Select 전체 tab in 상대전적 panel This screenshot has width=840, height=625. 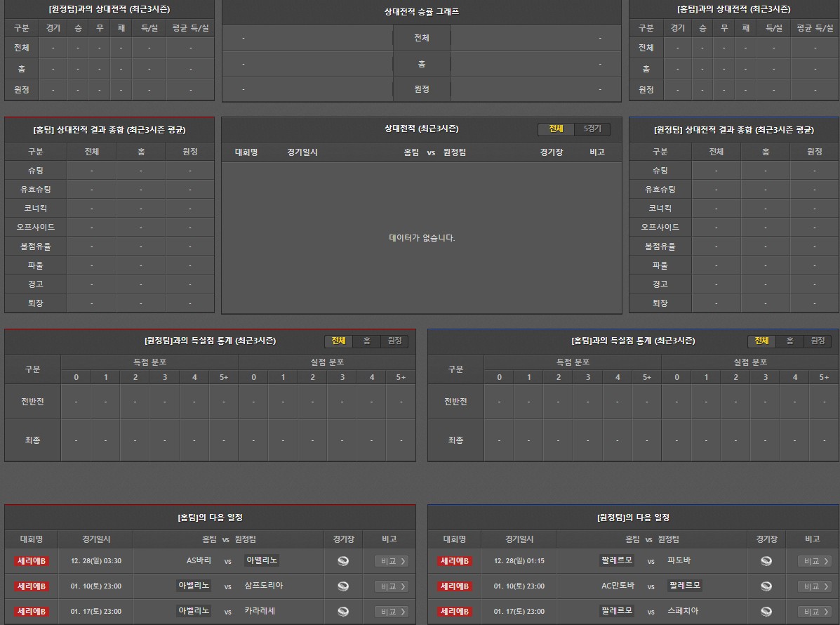click(x=556, y=129)
